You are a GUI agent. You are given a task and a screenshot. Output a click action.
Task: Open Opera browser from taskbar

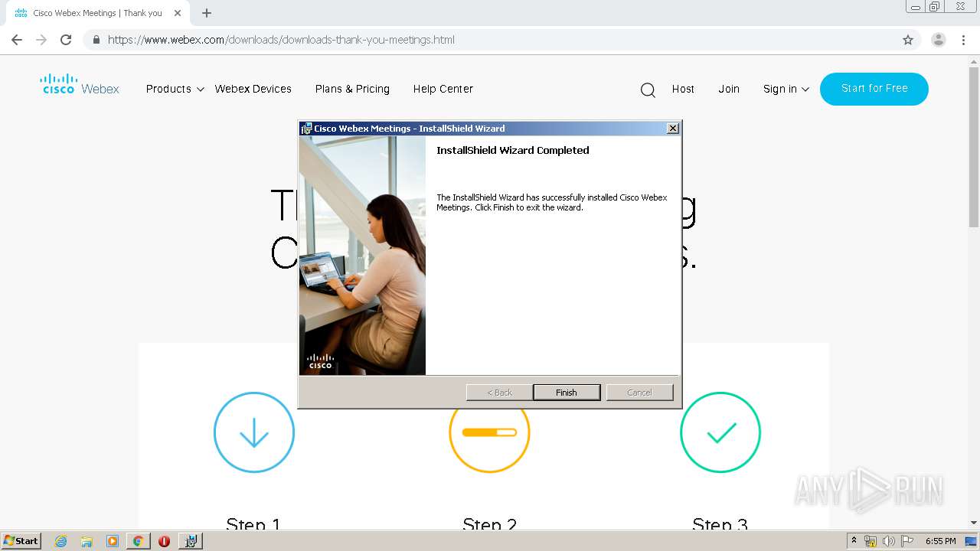tap(164, 541)
